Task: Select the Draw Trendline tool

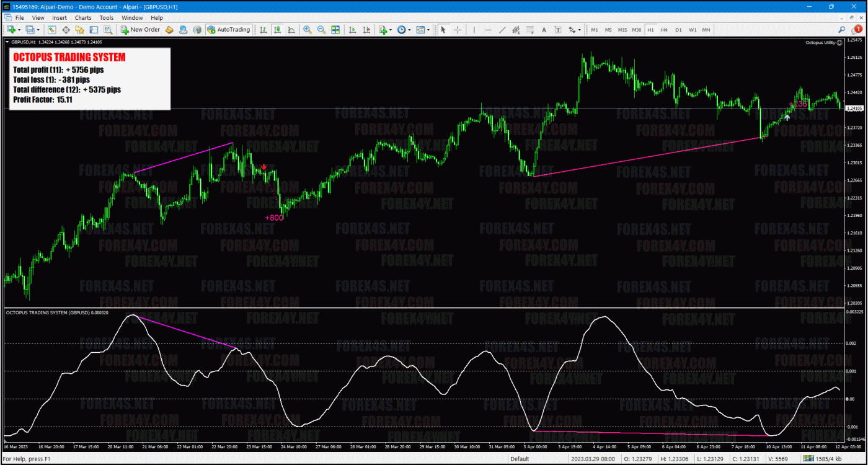Action: click(x=501, y=29)
